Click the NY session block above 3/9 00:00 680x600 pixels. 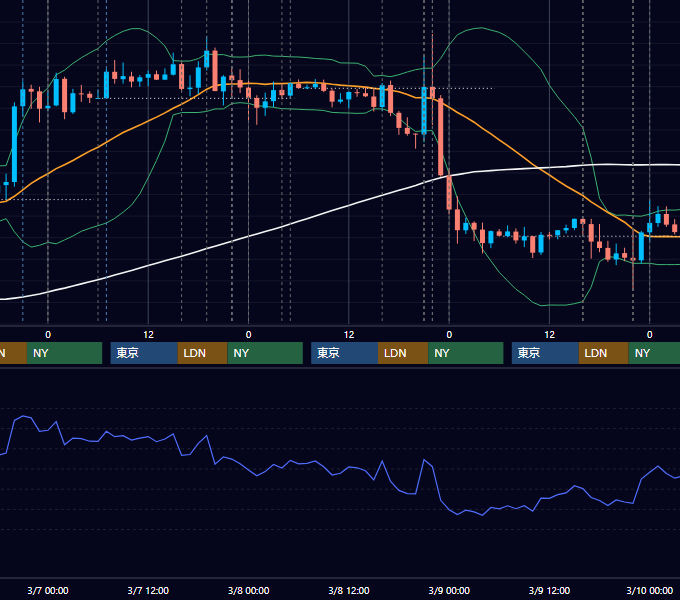coord(466,353)
